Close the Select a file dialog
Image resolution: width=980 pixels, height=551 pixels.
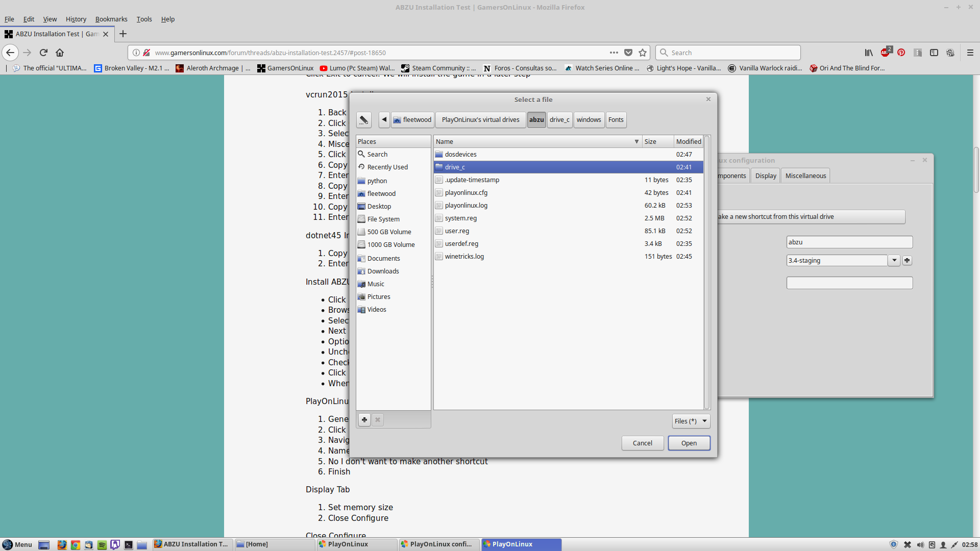[708, 99]
